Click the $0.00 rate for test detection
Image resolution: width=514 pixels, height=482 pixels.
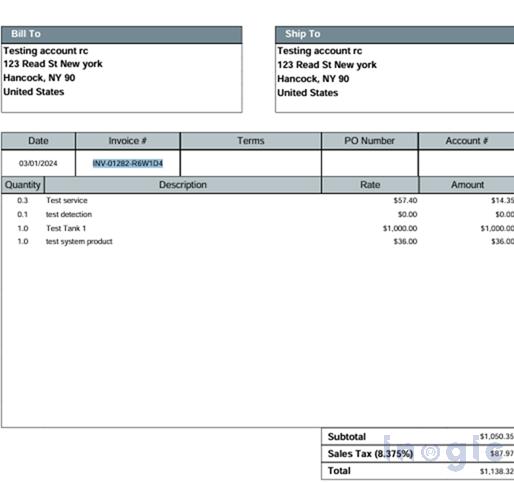pos(407,214)
